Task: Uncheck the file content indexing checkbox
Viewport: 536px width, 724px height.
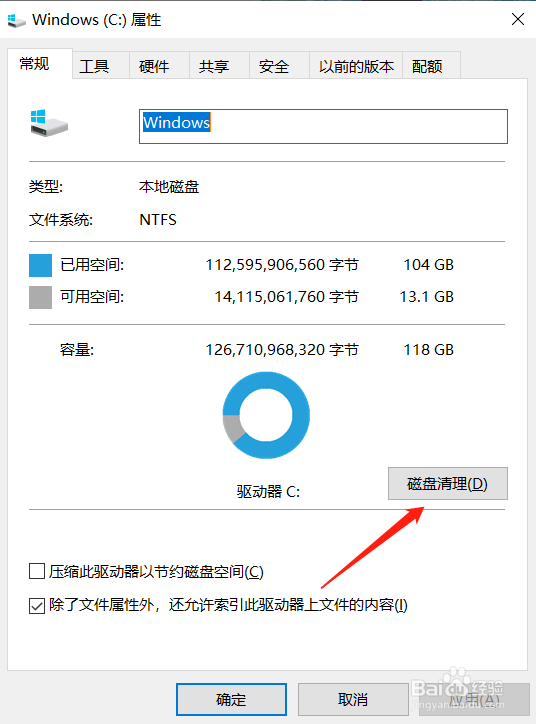Action: click(x=37, y=605)
